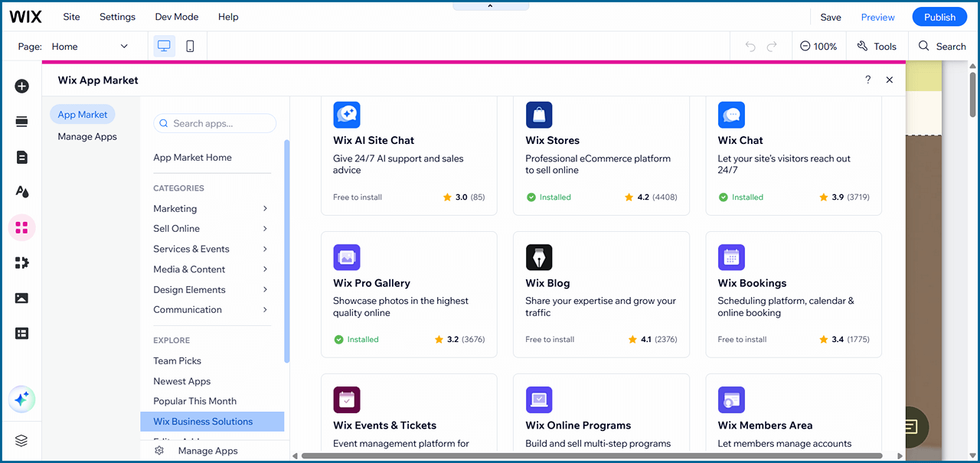This screenshot has height=463, width=980.
Task: Open the Dev Mode menu
Action: (x=176, y=17)
